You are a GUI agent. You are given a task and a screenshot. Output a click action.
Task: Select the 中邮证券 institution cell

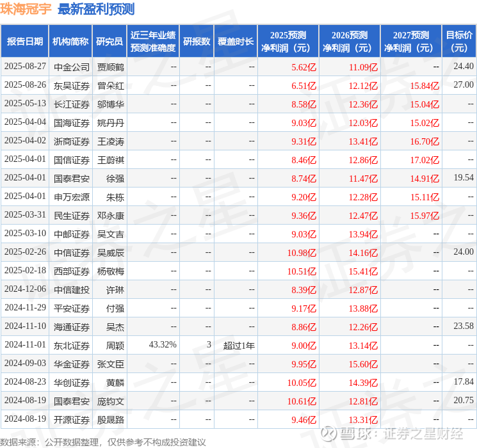72,234
